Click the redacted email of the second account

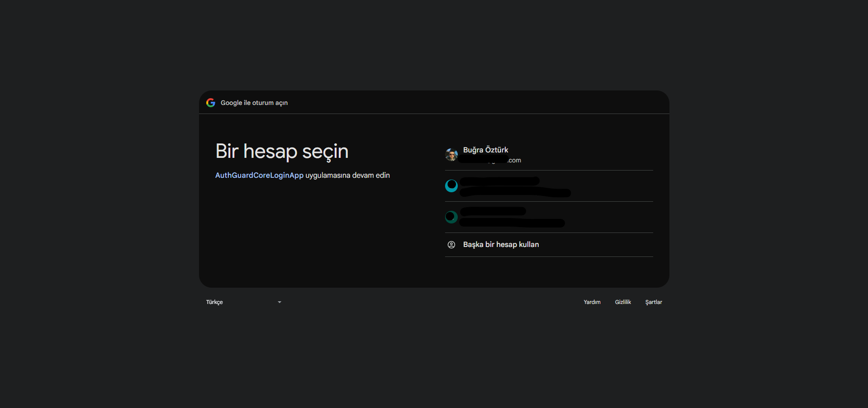pyautogui.click(x=515, y=193)
